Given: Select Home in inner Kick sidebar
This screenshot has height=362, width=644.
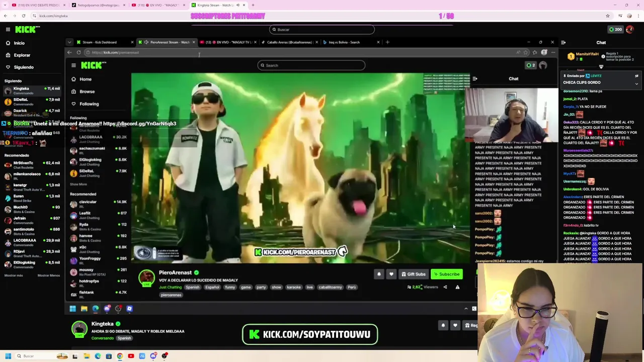Looking at the screenshot, I should (x=85, y=79).
